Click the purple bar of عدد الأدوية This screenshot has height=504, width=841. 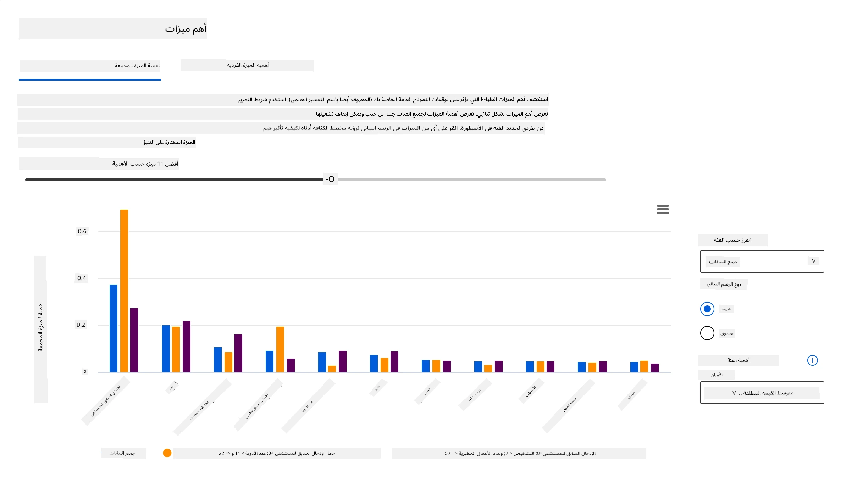click(343, 361)
